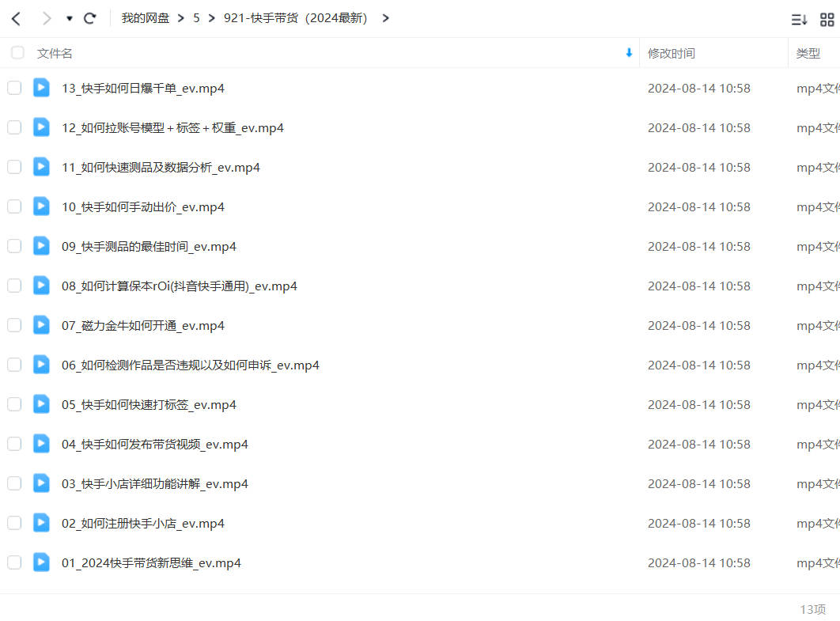Click the video icon of 04_快手如何发布带货视频 file

(41, 443)
